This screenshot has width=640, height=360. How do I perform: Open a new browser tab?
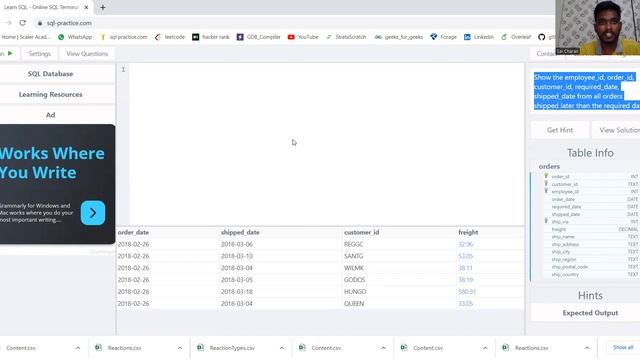[x=103, y=7]
